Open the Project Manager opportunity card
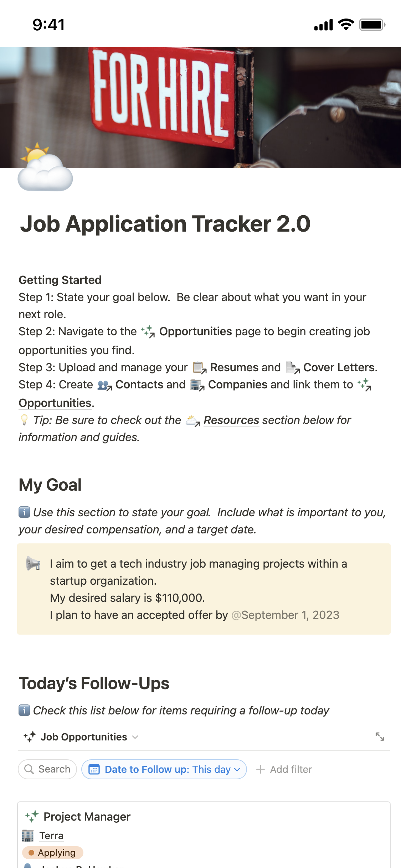Screen dimensions: 401x868 87,817
